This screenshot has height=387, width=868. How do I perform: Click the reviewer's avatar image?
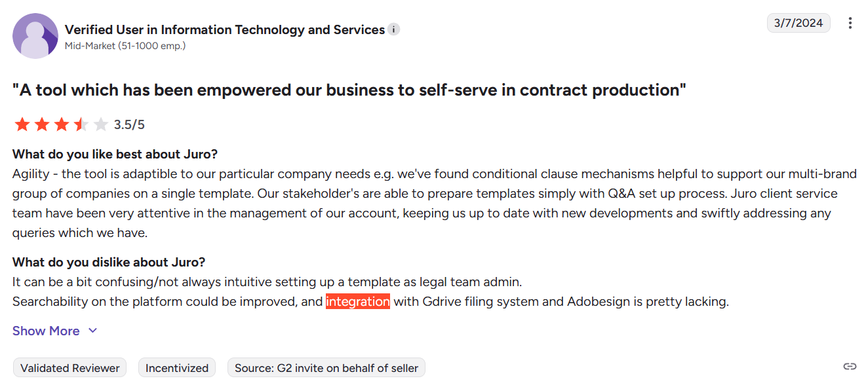tap(35, 35)
